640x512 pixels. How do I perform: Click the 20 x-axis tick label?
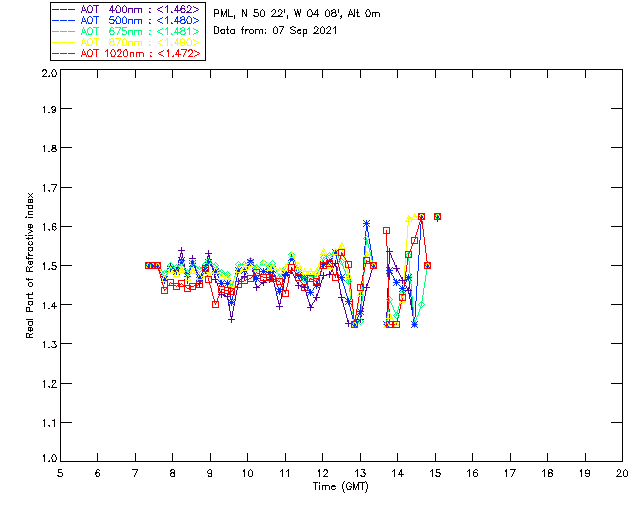[622, 473]
